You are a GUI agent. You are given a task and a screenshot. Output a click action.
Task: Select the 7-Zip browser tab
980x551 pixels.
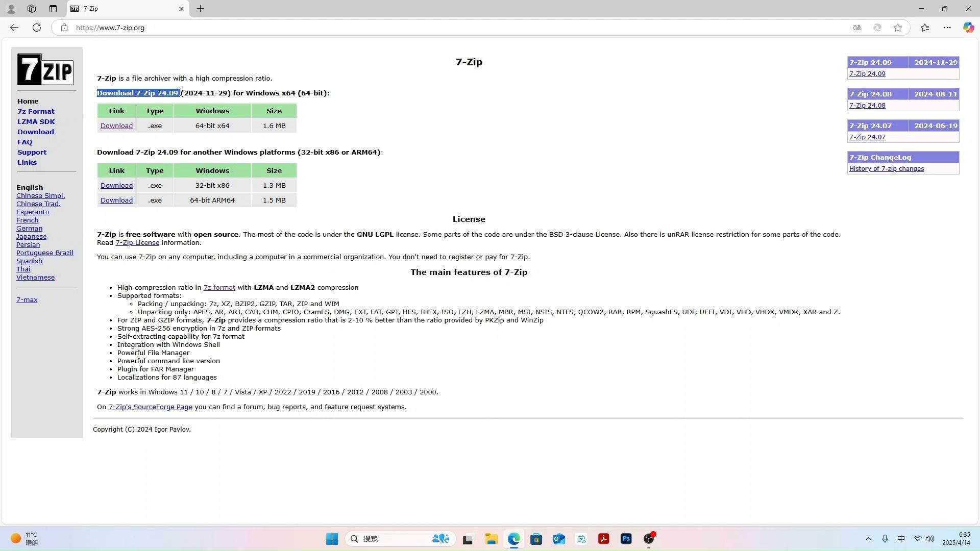coord(128,9)
